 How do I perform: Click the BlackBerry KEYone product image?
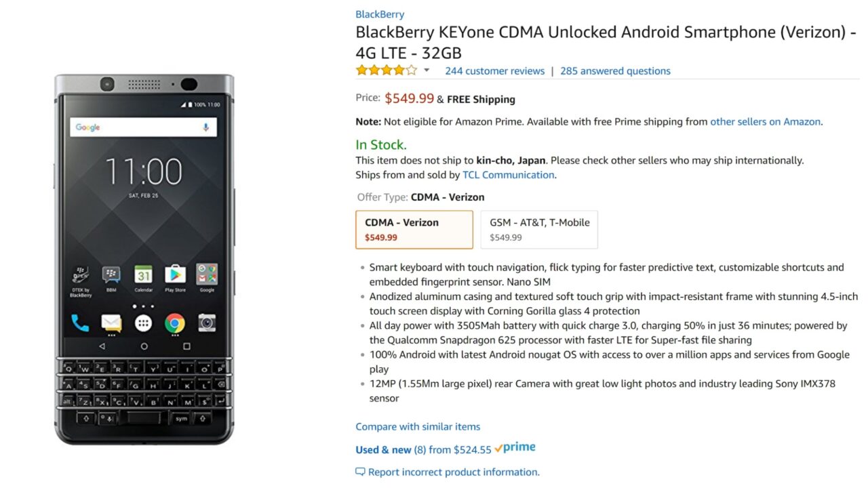coord(144,259)
